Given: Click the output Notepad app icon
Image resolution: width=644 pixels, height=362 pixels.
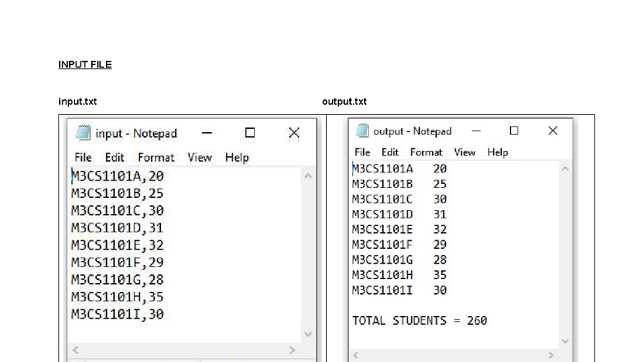Looking at the screenshot, I should pyautogui.click(x=362, y=131).
